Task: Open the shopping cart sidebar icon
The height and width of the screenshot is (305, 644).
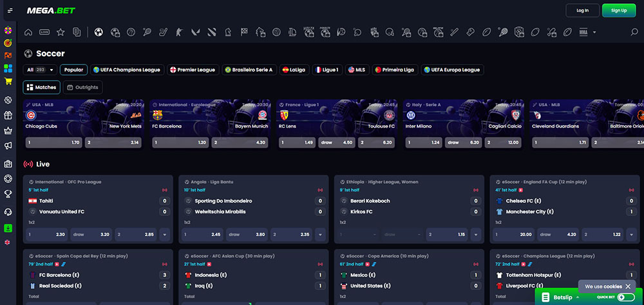Action: point(8,81)
